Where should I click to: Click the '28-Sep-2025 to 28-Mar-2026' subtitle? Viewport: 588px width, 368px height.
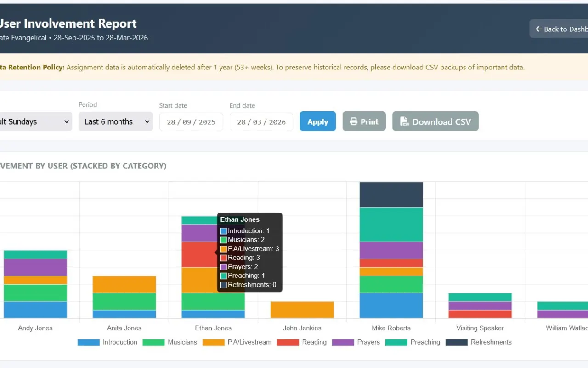[x=101, y=38]
